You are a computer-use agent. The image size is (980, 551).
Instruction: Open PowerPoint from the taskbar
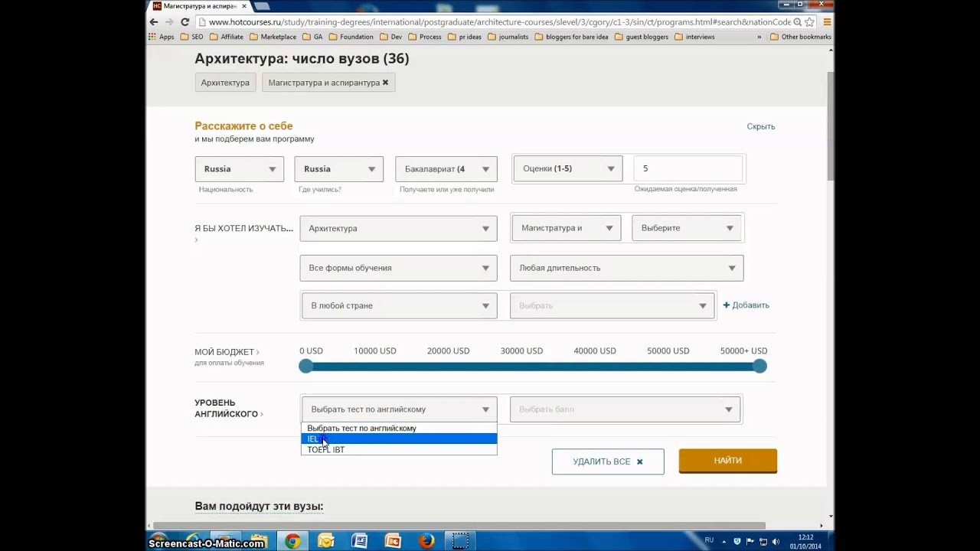pos(393,541)
